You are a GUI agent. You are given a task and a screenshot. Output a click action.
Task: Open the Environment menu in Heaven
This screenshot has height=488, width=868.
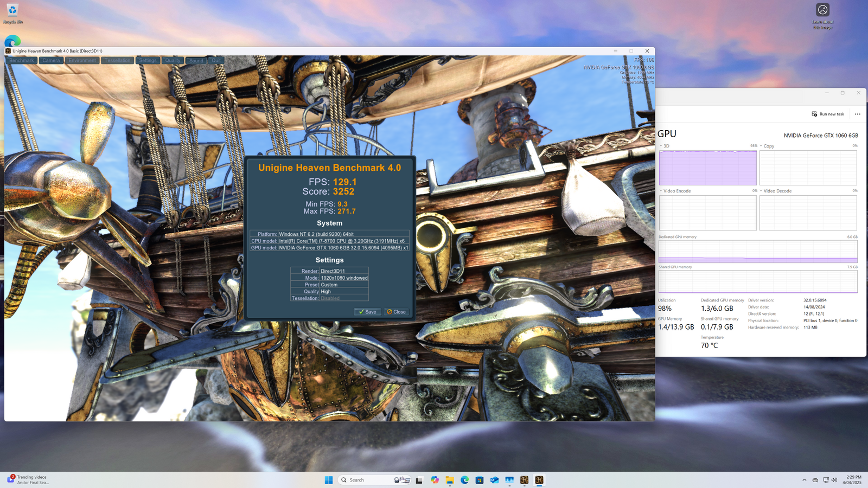click(82, 60)
